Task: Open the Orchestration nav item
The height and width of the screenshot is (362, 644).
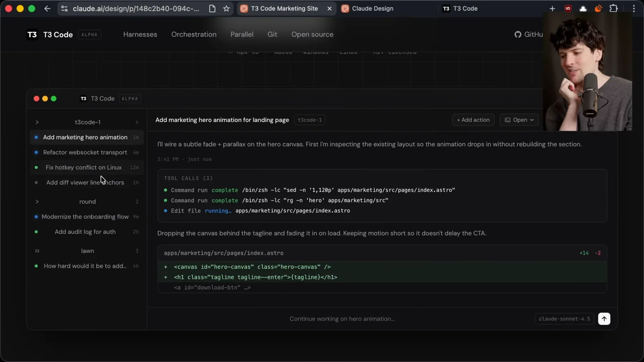Action: (x=194, y=35)
